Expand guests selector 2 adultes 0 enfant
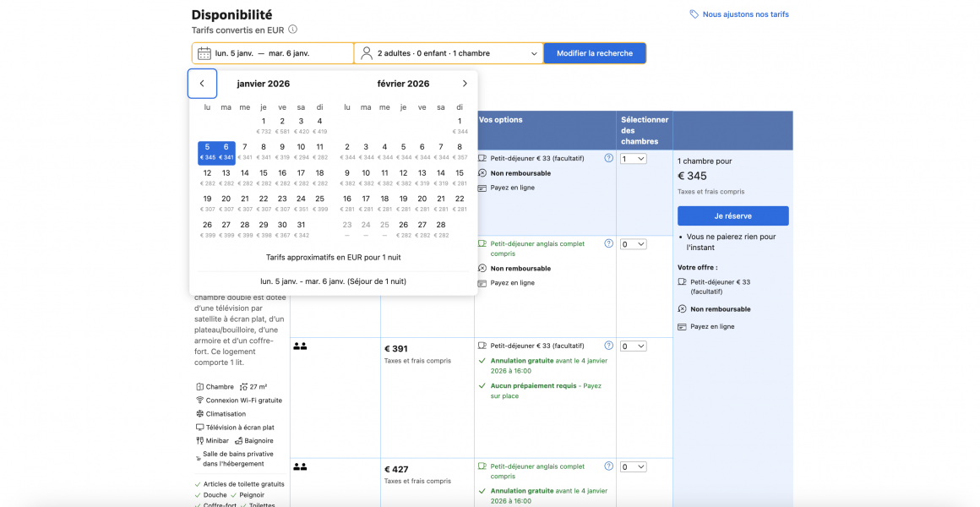The image size is (980, 507). click(x=449, y=53)
